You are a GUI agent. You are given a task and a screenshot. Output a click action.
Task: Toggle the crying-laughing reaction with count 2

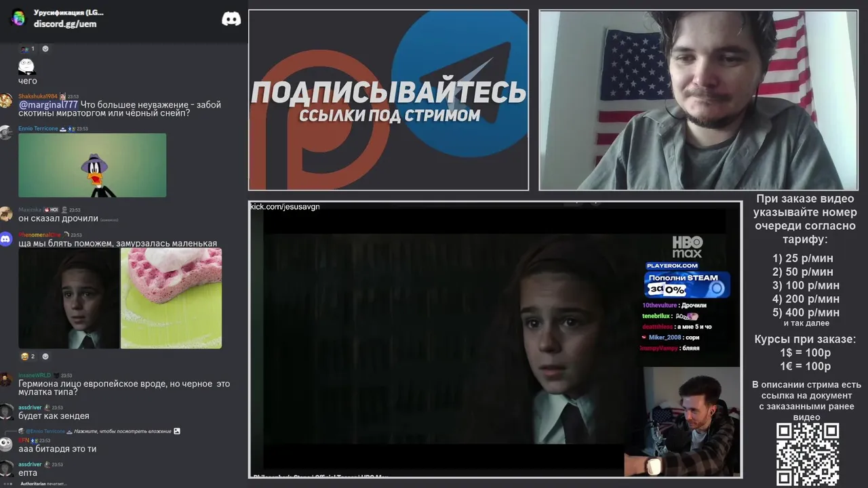[28, 357]
